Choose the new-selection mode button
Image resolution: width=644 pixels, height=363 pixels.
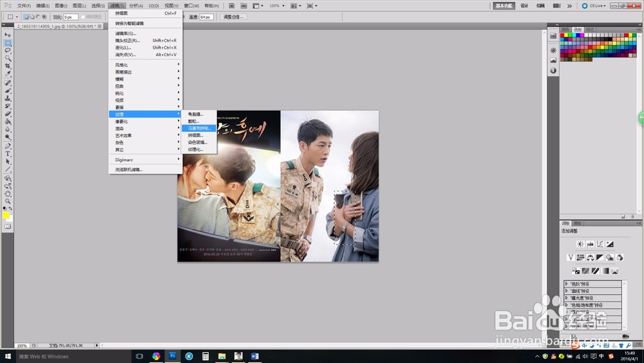26,17
